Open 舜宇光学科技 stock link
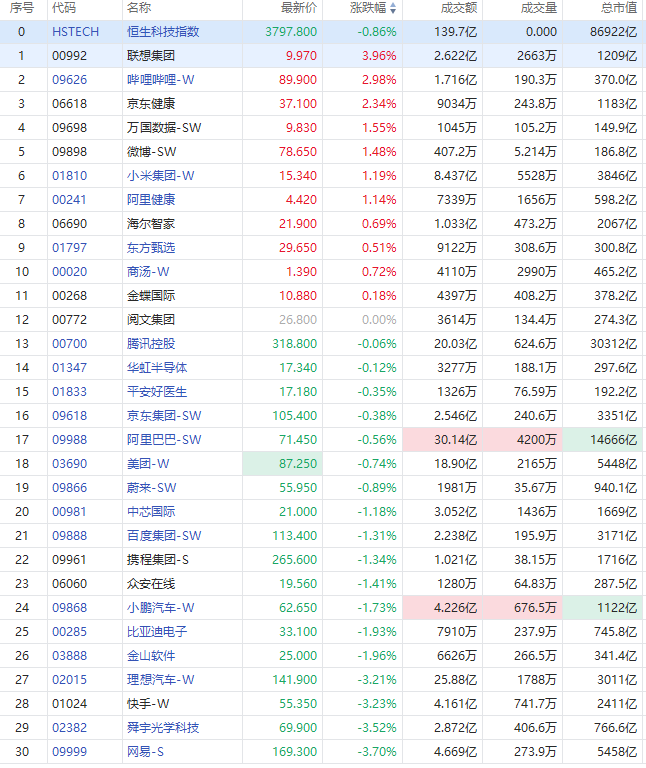Screen dimensions: 646x768 pyautogui.click(x=163, y=728)
